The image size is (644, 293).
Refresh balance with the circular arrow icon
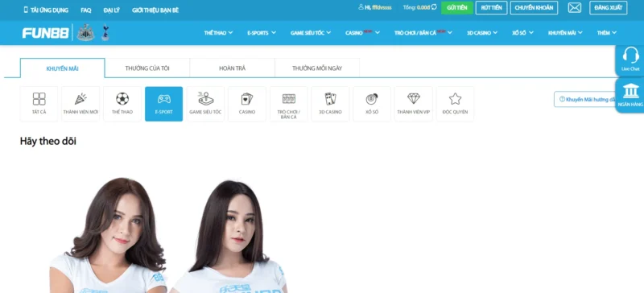click(434, 7)
